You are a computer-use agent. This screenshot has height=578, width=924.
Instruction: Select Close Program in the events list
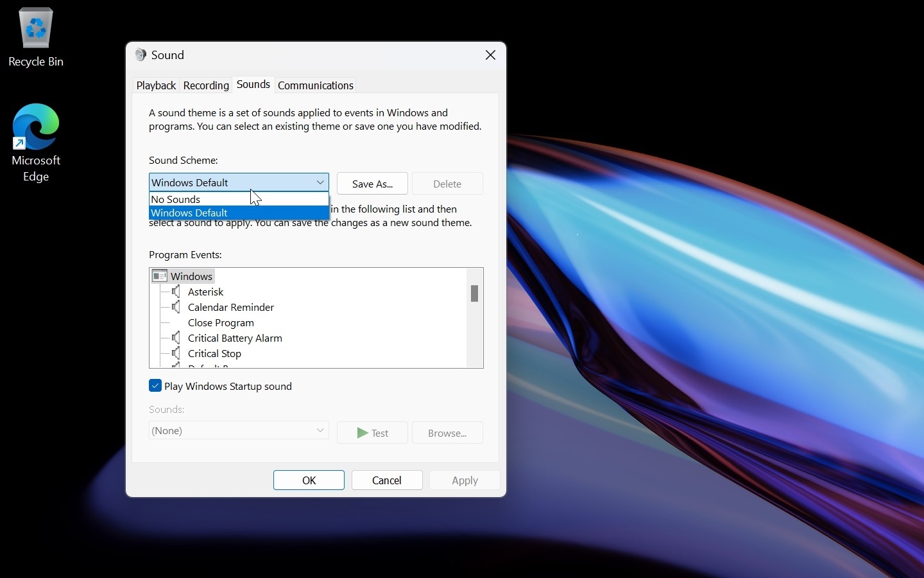(x=221, y=323)
